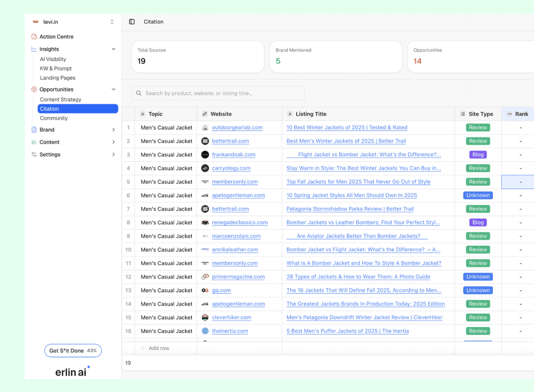
Task: Click the erlin ai logo
Action: 72,372
